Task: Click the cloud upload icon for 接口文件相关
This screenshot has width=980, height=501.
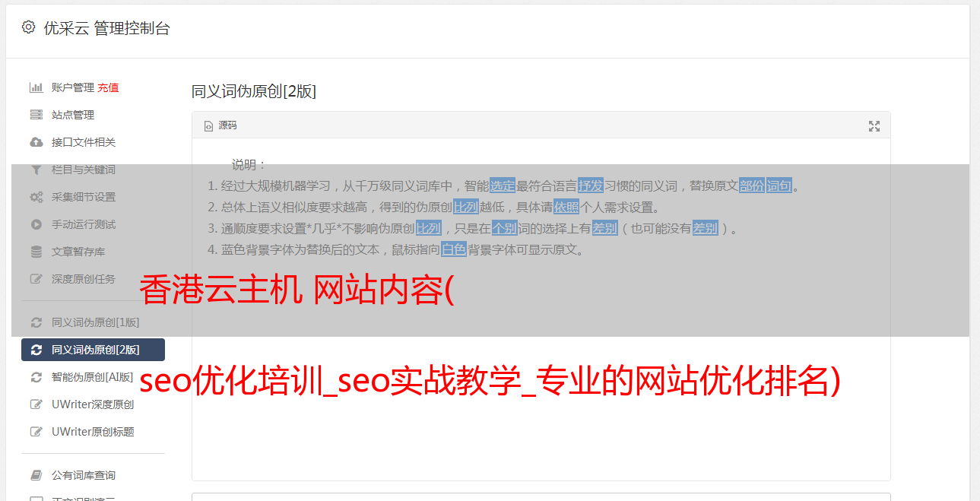Action: [36, 142]
